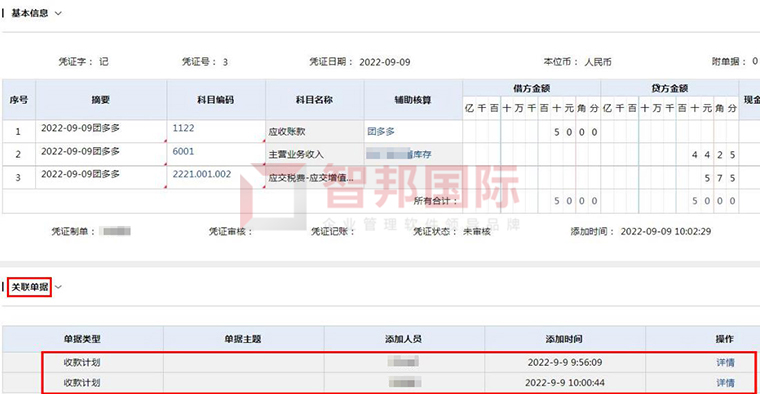Image resolution: width=760 pixels, height=394 pixels.
Task: Open the 库存 auxiliary accounting link
Action: click(x=422, y=155)
